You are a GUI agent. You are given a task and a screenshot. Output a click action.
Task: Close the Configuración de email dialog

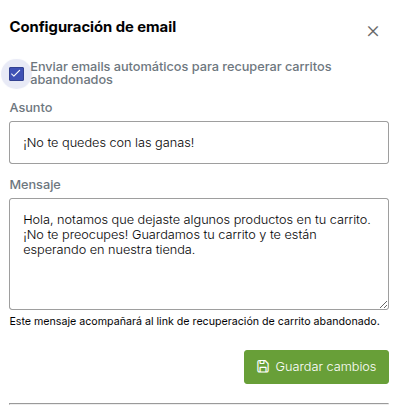[373, 31]
